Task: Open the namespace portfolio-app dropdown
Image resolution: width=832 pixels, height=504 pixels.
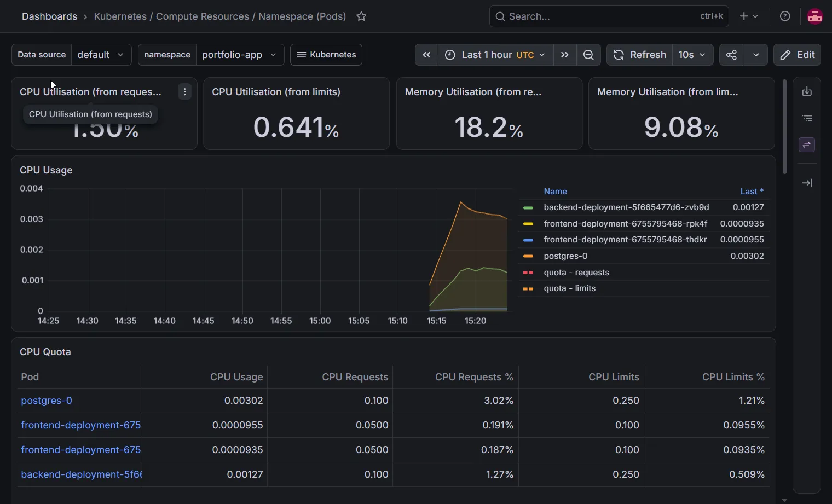Action: point(240,55)
